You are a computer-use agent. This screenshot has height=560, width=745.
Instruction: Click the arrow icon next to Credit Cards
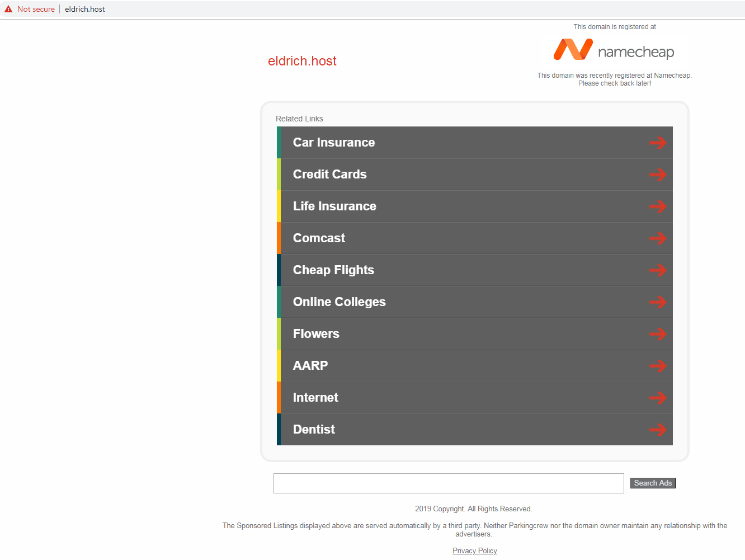click(658, 175)
